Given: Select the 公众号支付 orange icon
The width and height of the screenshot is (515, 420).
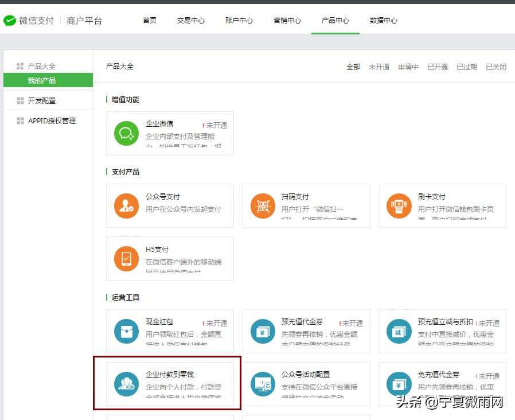Looking at the screenshot, I should pos(126,205).
